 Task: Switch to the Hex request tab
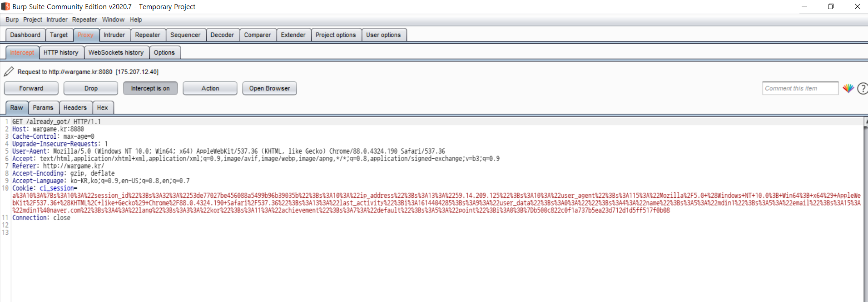(x=103, y=108)
